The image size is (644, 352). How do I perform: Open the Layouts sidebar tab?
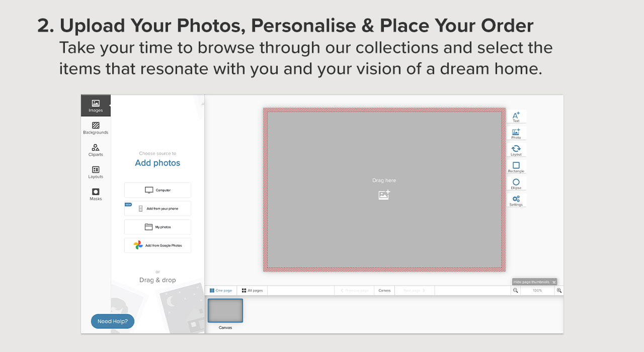[x=95, y=171]
